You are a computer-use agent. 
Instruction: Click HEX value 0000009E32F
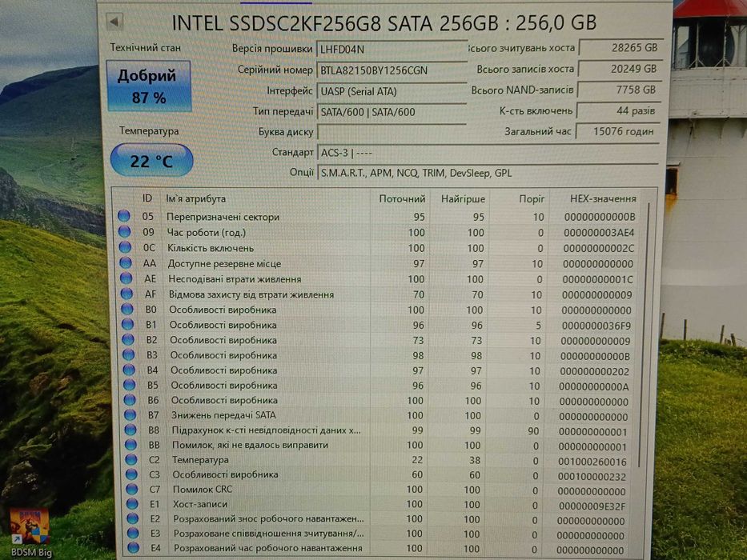[592, 506]
